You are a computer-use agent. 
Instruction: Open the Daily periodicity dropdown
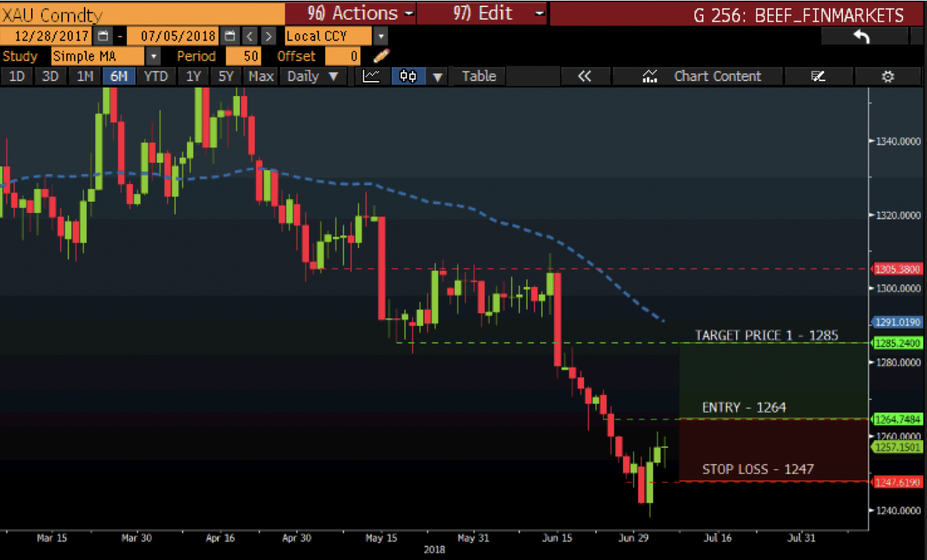point(313,76)
